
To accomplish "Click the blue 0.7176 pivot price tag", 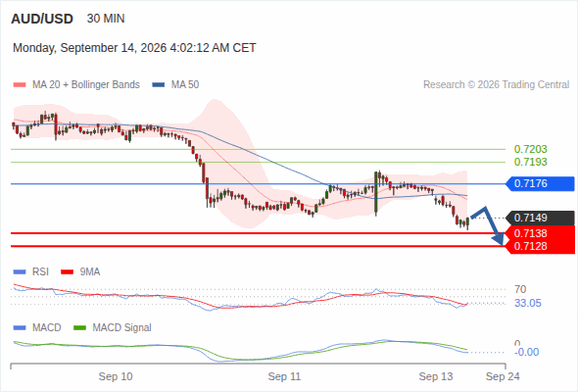I will tap(540, 183).
